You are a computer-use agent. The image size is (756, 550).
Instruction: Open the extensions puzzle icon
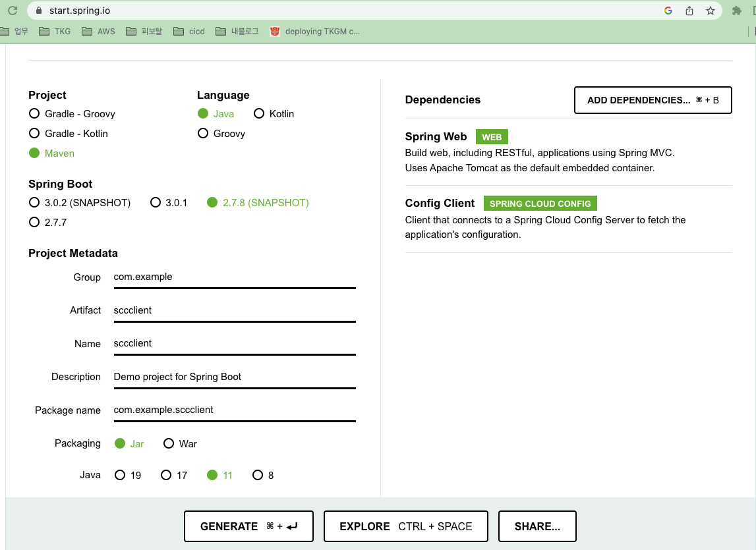coord(736,11)
